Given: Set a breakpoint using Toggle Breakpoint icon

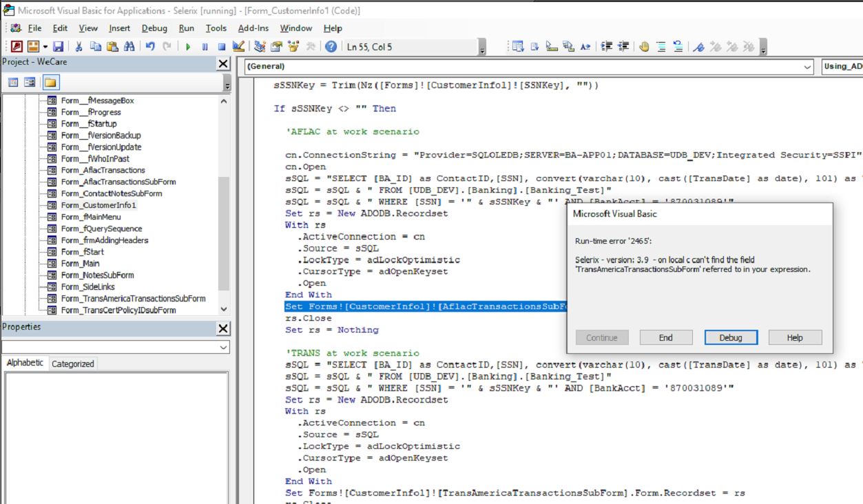Looking at the screenshot, I should click(x=645, y=47).
